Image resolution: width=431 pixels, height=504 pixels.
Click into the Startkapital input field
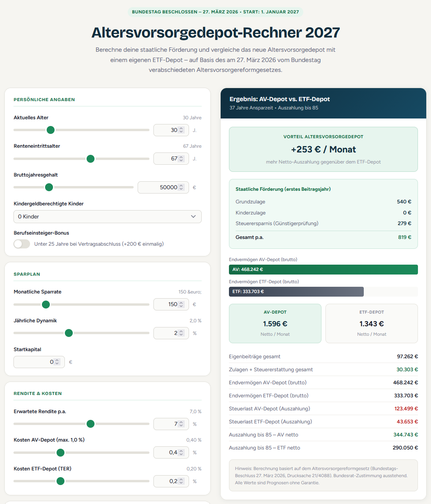click(39, 362)
